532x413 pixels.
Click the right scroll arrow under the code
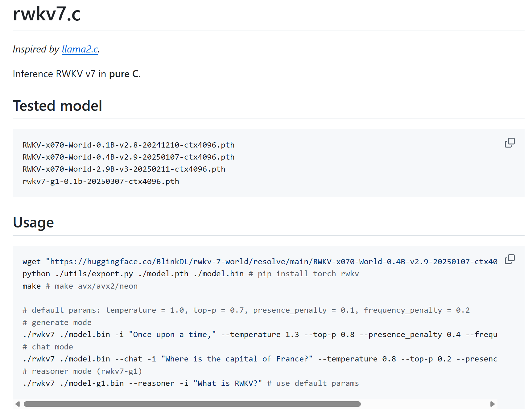pos(493,403)
